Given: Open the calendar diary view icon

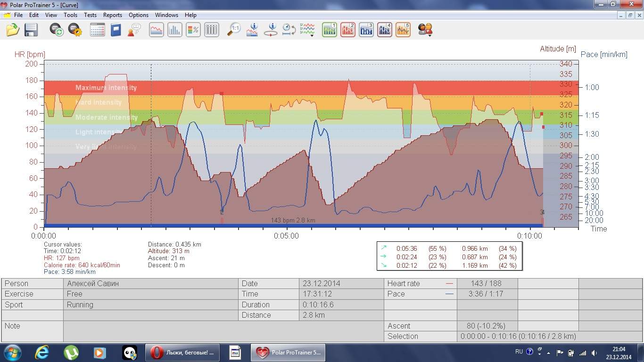Looking at the screenshot, I should click(98, 30).
